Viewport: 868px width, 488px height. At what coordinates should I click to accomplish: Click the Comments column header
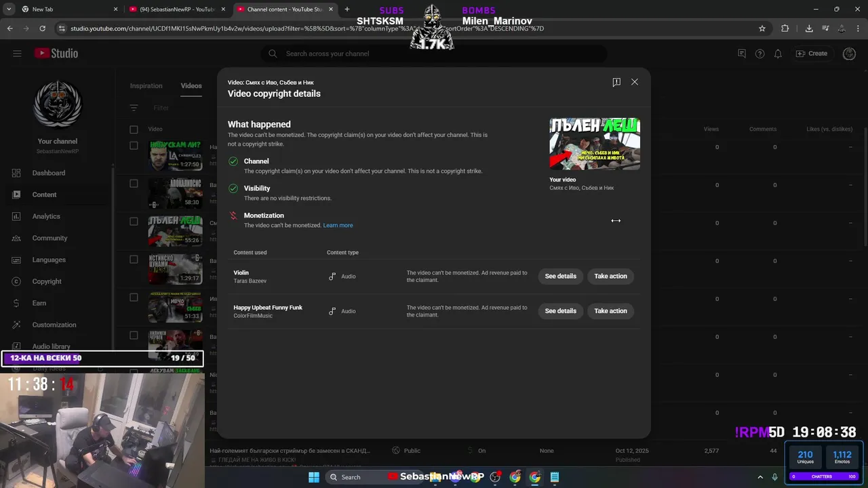click(x=763, y=129)
